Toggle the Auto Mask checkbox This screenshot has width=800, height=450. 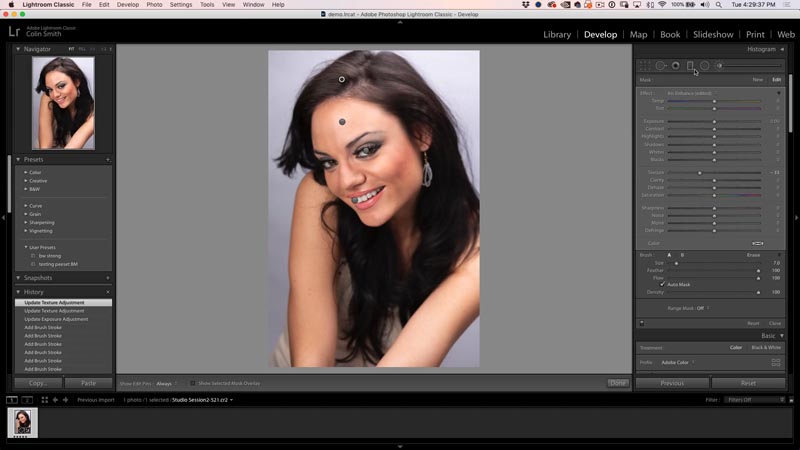click(662, 284)
